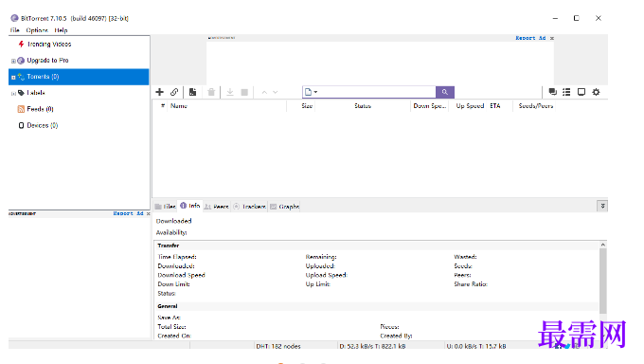Click the Info pane scrollbar up arrow
The height and width of the screenshot is (364, 644).
click(603, 245)
